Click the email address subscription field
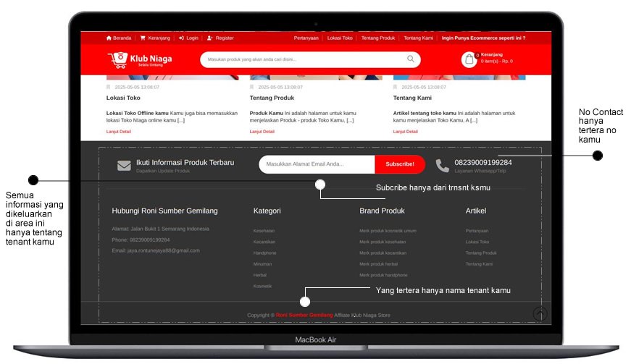Screen dimensions: 631x364 317,164
